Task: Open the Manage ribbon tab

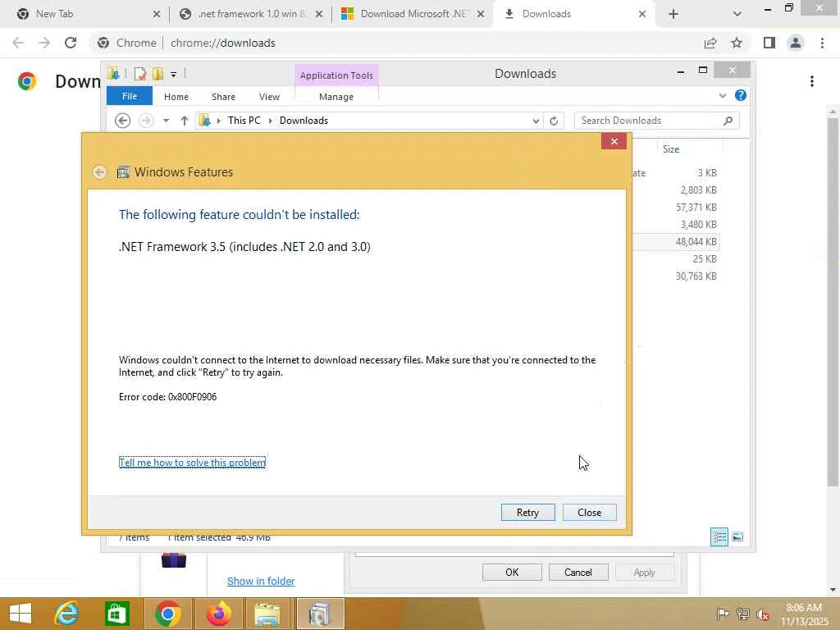Action: pos(336,97)
